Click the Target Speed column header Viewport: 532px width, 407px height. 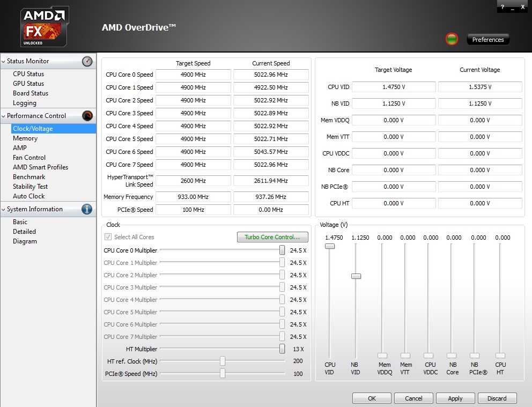coord(193,63)
